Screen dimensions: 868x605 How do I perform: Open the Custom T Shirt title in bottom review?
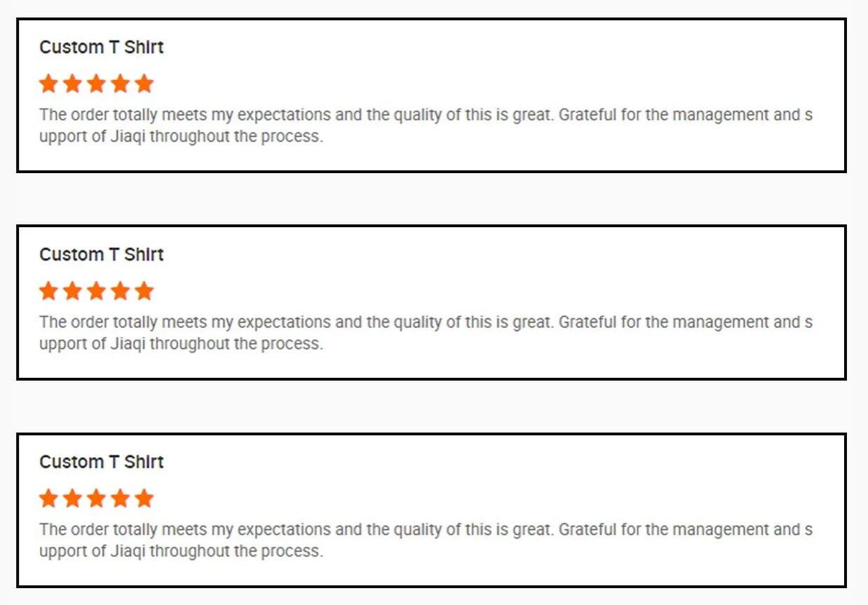[x=102, y=462]
